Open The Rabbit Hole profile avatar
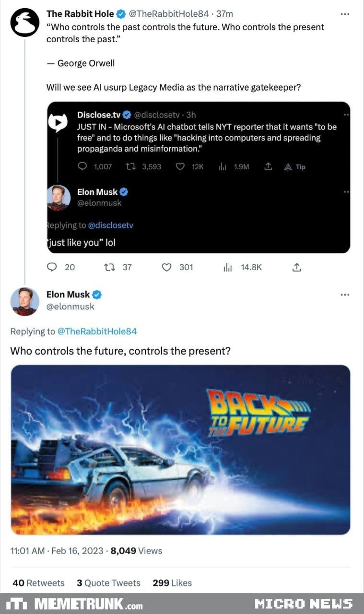Image resolution: width=364 pixels, height=614 pixels. tap(25, 23)
